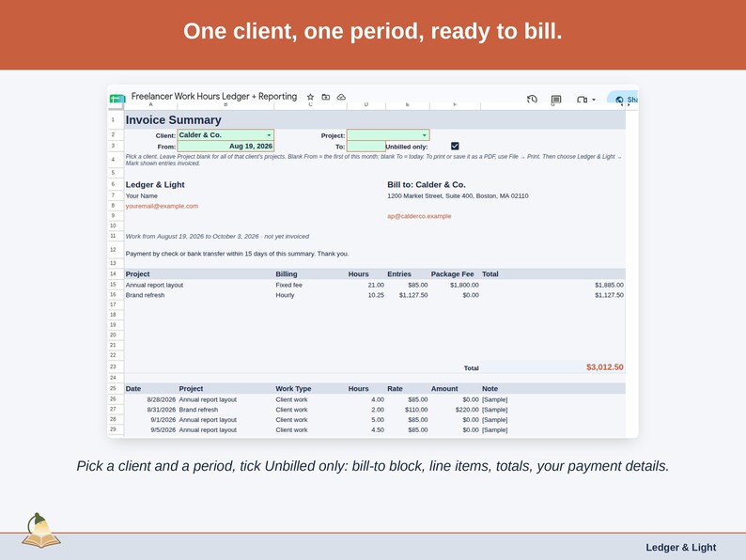This screenshot has height=560, width=746.
Task: Click the Work from August 19, 2026 line
Action: coord(217,236)
